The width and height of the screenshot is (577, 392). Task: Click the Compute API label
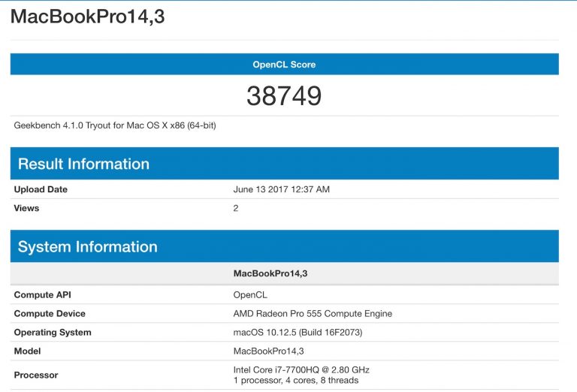pyautogui.click(x=42, y=295)
